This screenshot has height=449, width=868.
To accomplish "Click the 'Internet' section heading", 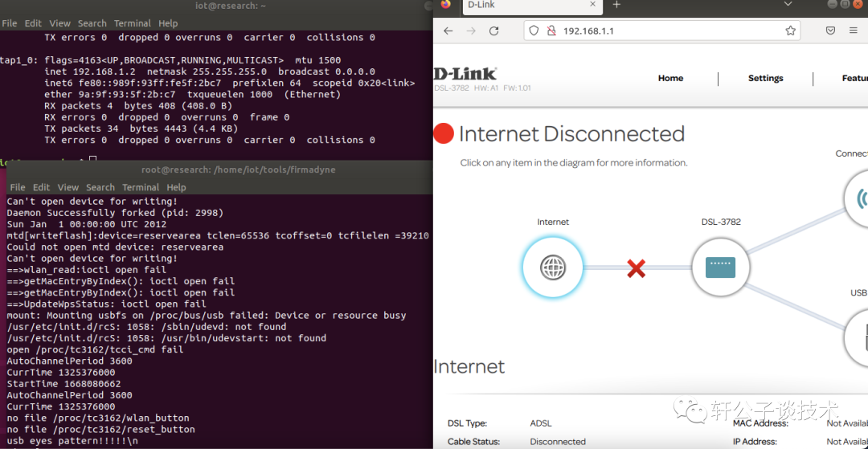I will click(469, 366).
